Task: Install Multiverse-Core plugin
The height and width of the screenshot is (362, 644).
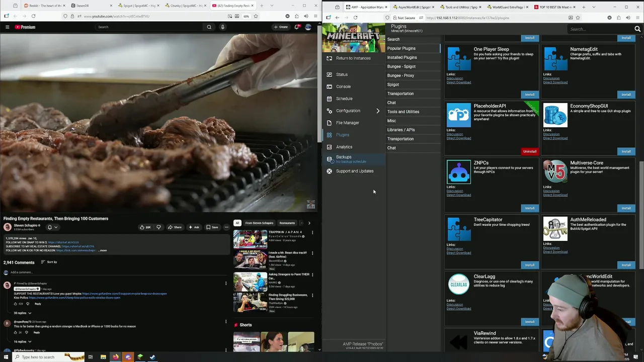Action: click(626, 208)
